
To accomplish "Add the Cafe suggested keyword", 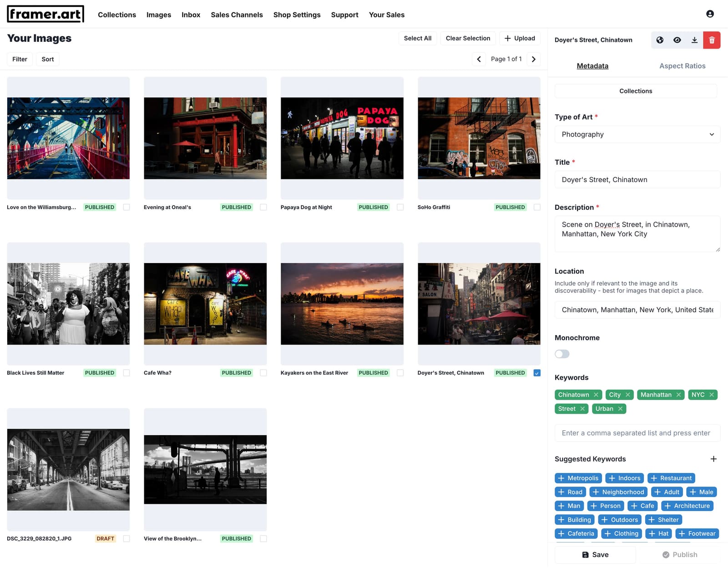I will (x=642, y=506).
